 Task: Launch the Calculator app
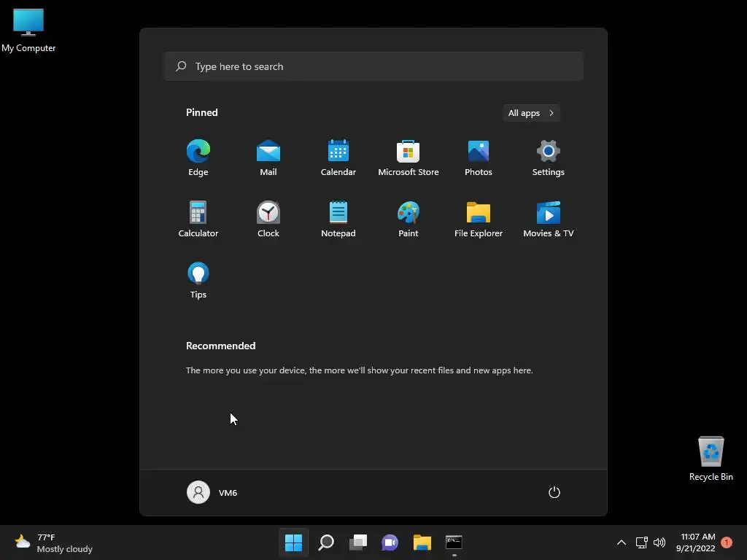[x=198, y=219]
